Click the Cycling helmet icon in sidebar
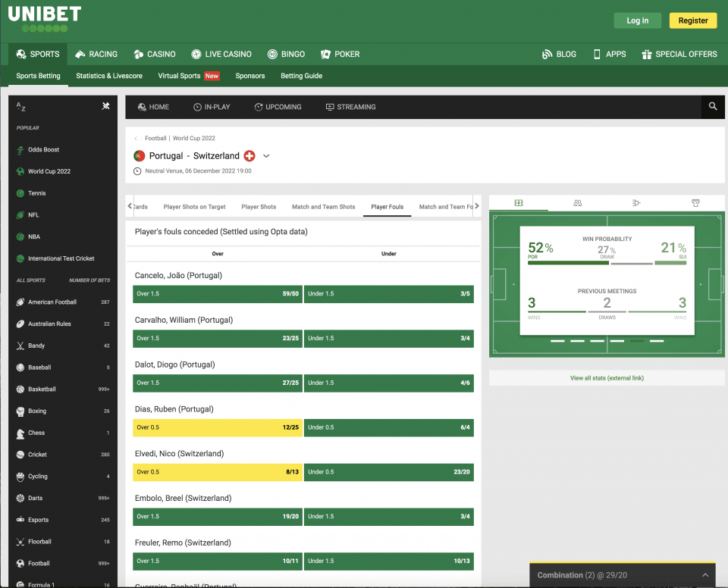The height and width of the screenshot is (588, 728). coord(20,477)
